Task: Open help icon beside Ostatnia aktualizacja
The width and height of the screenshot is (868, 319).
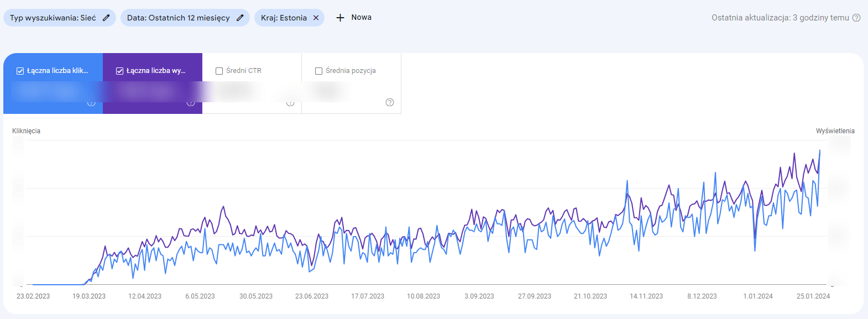Action: click(856, 18)
